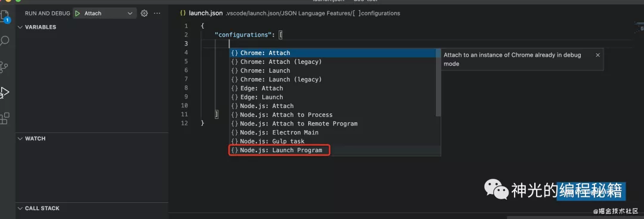
Task: Close the suggestion details popup
Action: pyautogui.click(x=597, y=55)
